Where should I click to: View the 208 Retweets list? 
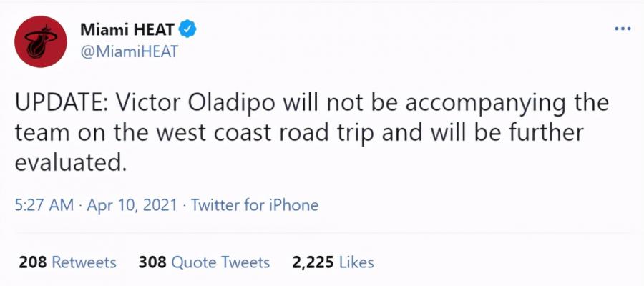click(68, 262)
